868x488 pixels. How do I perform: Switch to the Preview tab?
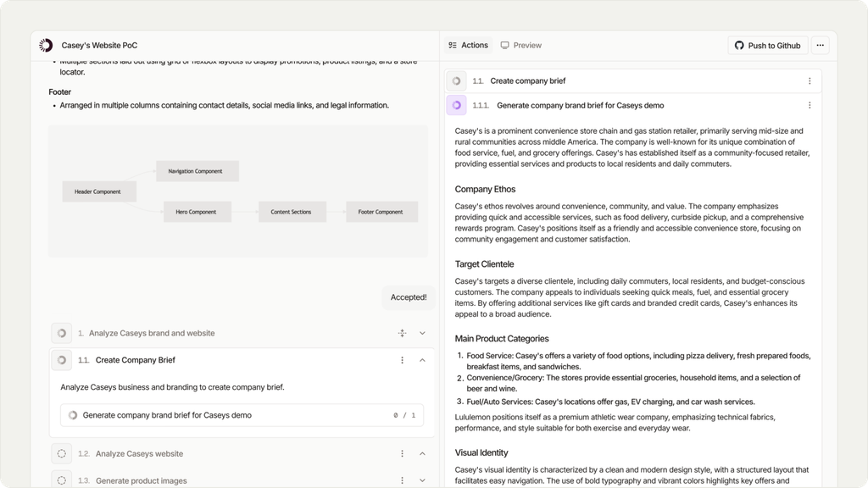pos(521,46)
